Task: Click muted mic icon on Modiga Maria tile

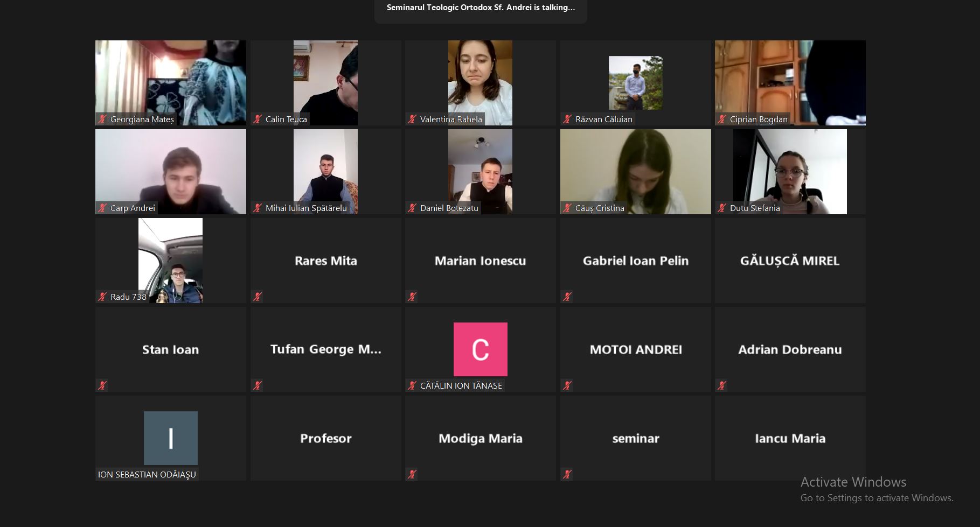Action: pyautogui.click(x=412, y=474)
